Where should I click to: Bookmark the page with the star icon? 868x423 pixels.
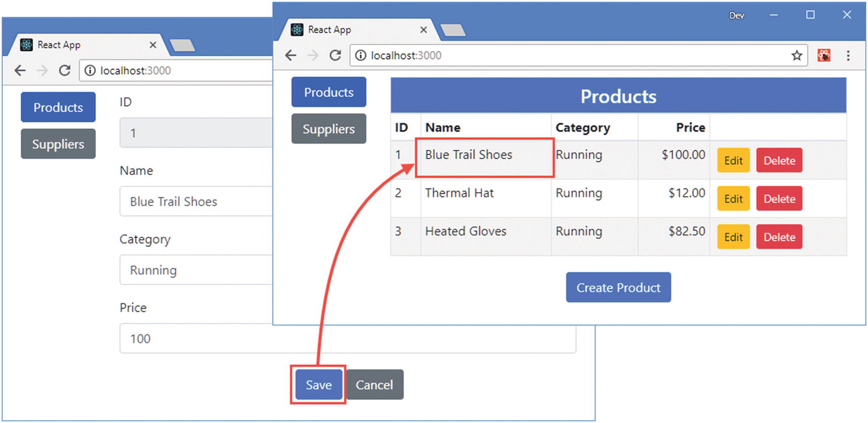pyautogui.click(x=796, y=56)
